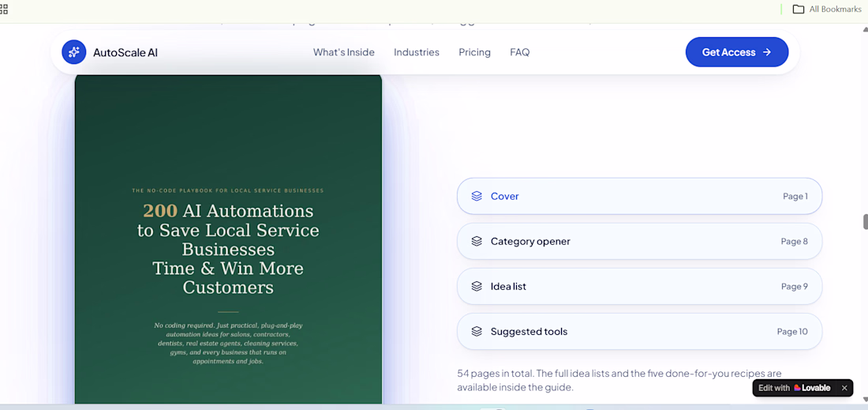Click the layers icon beside Suggested tools
This screenshot has width=868, height=410.
[477, 331]
